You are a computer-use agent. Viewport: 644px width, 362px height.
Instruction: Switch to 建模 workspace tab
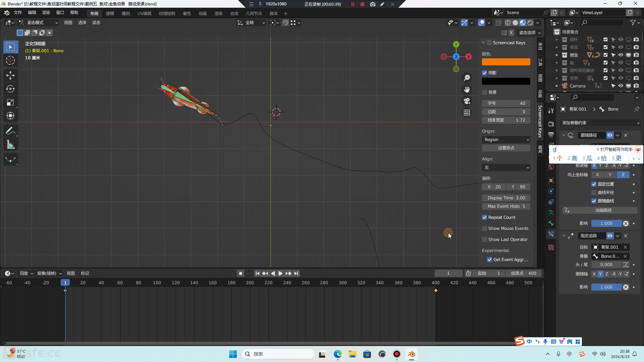pyautogui.click(x=110, y=14)
